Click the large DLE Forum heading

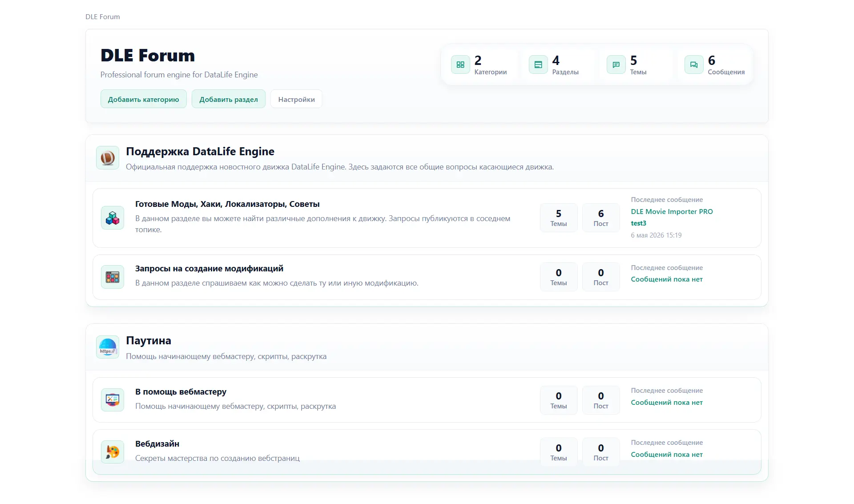[148, 56]
